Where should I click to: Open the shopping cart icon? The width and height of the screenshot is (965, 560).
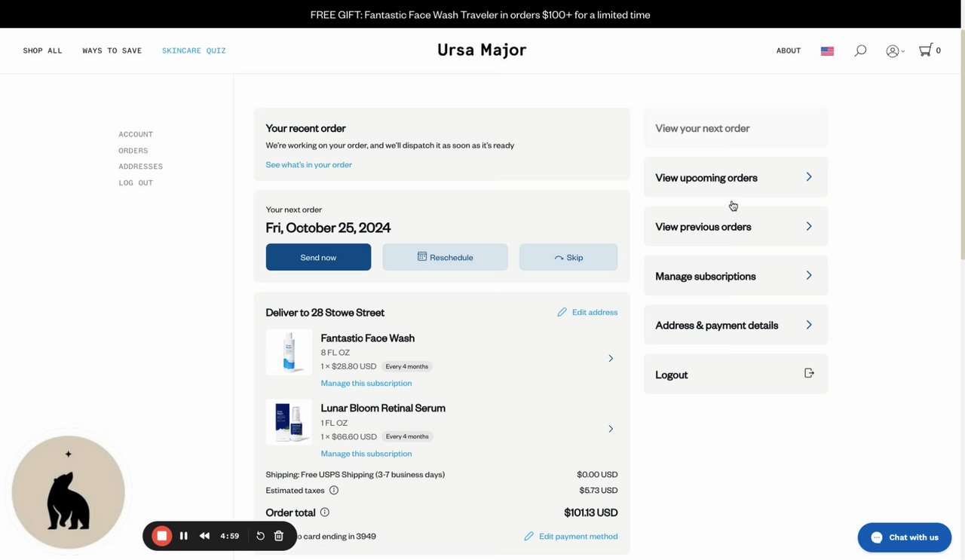coord(926,50)
